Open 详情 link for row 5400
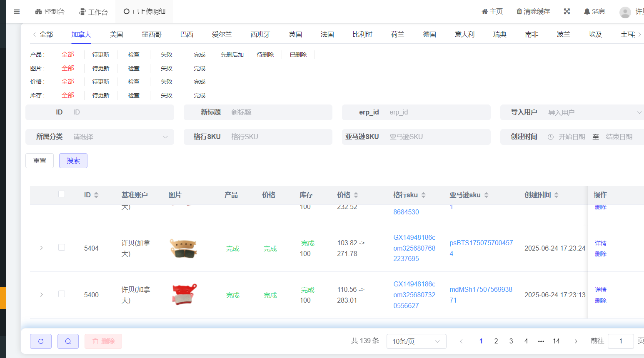The width and height of the screenshot is (644, 358). tap(600, 290)
